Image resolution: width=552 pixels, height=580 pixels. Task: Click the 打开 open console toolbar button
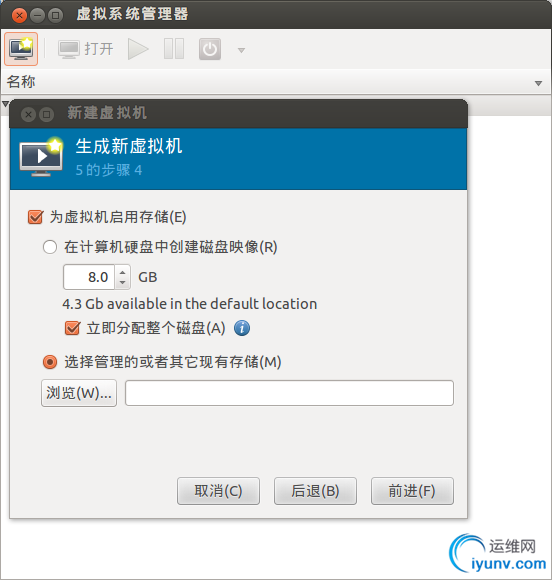pos(86,49)
